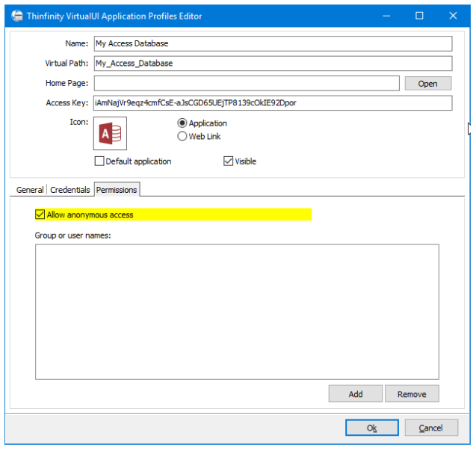This screenshot has width=476, height=450.
Task: Switch to the General tab
Action: click(30, 190)
